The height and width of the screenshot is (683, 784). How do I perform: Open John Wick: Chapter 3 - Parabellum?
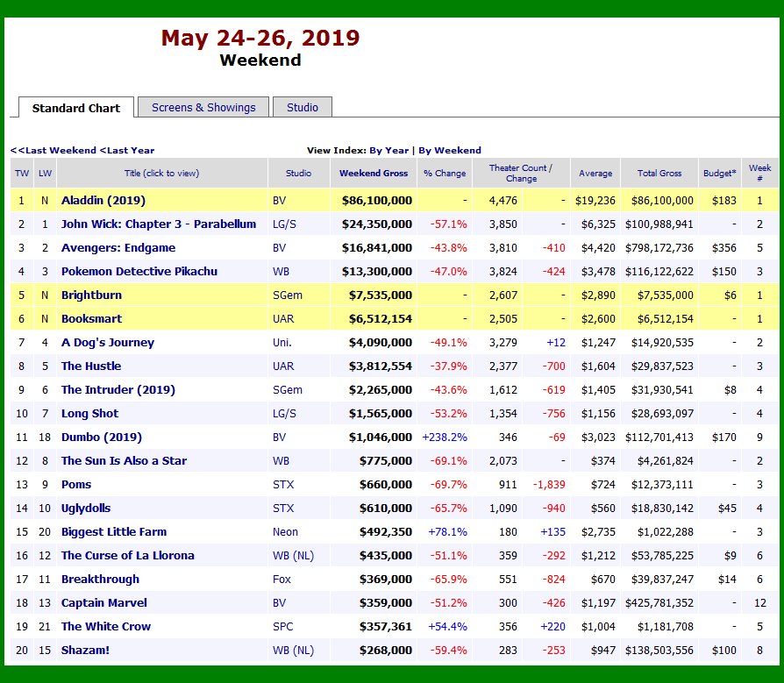tap(159, 224)
